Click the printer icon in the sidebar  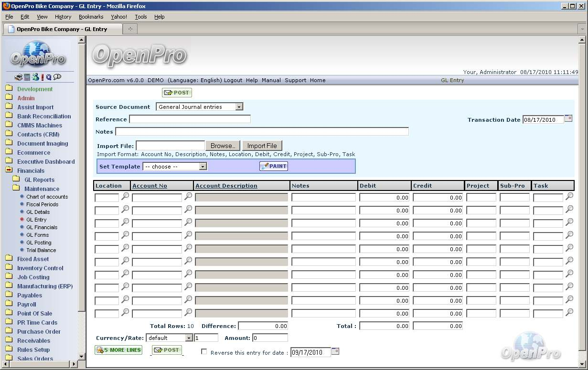[18, 77]
